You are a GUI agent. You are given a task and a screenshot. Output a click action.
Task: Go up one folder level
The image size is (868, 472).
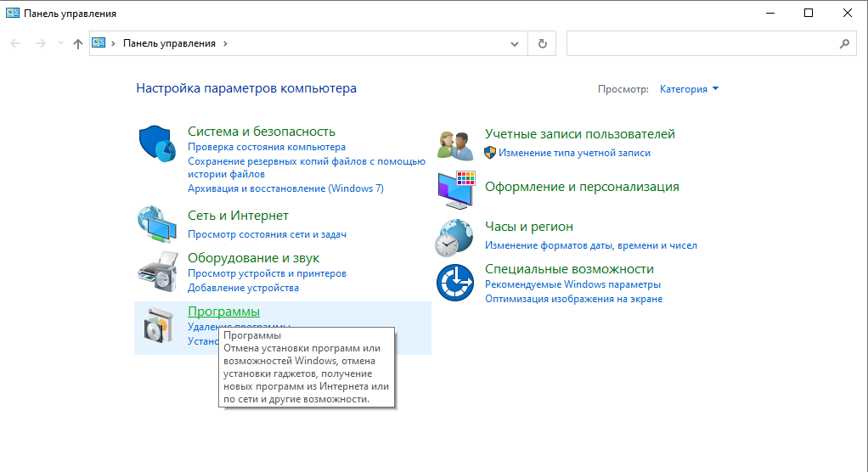[x=77, y=43]
